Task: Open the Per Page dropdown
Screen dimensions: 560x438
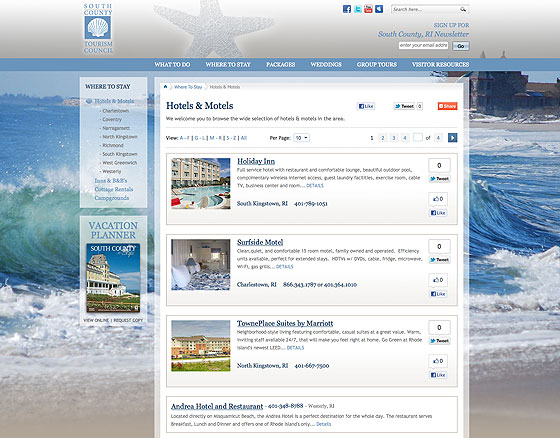Action: point(301,138)
